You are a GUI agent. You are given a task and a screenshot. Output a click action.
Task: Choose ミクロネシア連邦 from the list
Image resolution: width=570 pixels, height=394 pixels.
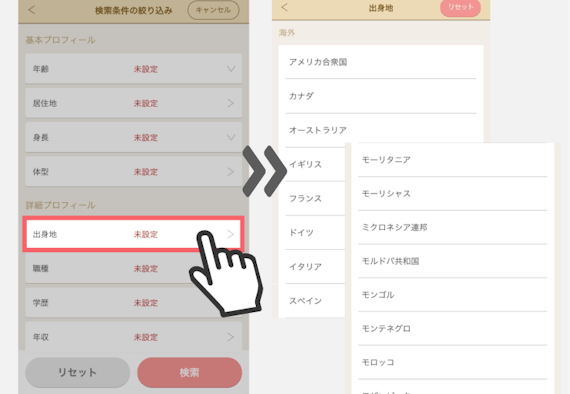click(x=453, y=227)
